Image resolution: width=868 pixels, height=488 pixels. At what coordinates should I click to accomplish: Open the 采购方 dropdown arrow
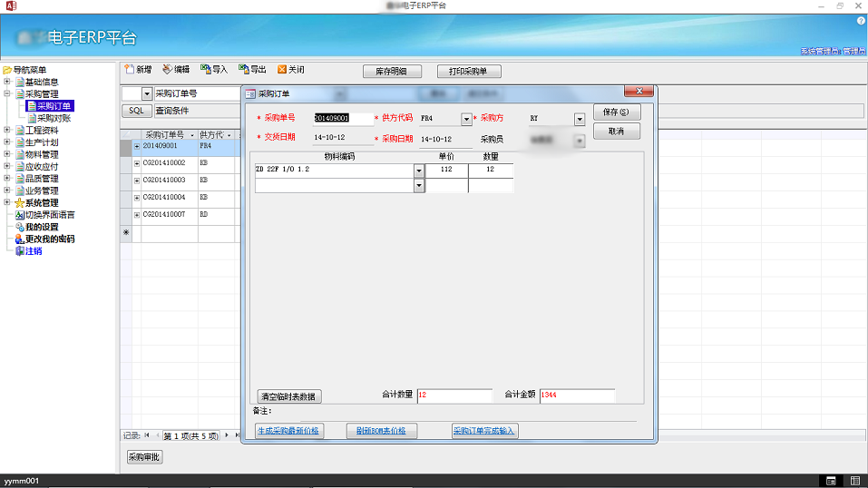click(579, 119)
